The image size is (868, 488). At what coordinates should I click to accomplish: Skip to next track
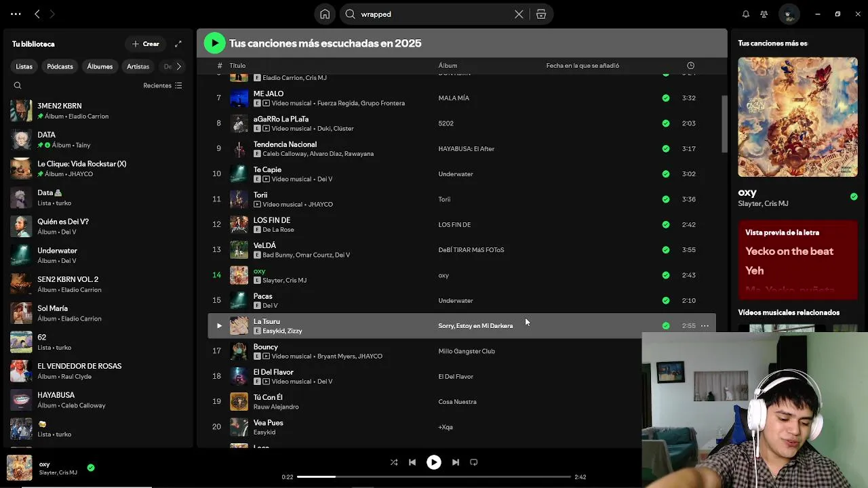click(x=456, y=462)
